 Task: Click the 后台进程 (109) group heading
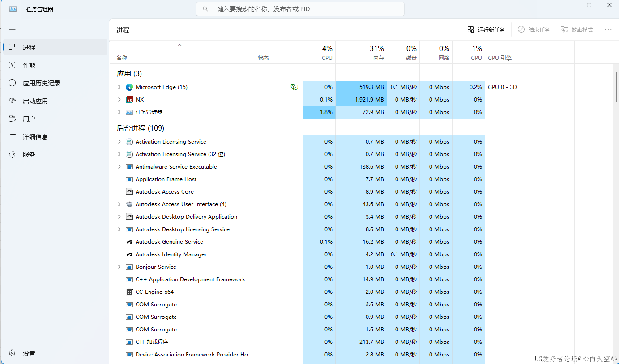tap(141, 128)
